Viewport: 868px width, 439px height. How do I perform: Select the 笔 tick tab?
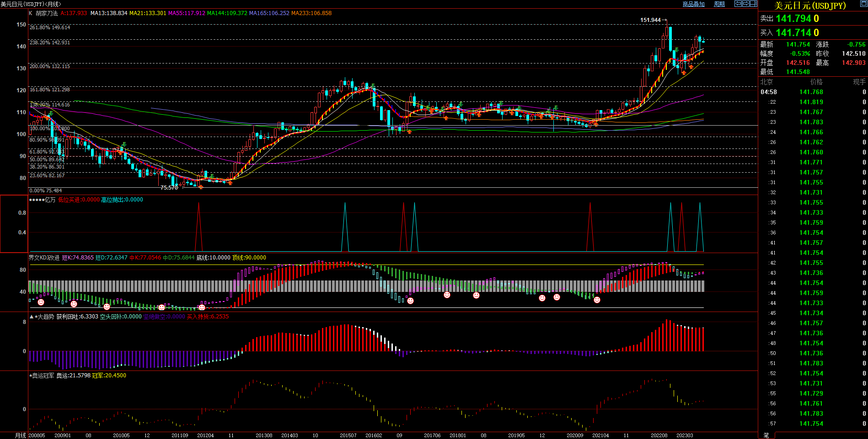click(766, 435)
